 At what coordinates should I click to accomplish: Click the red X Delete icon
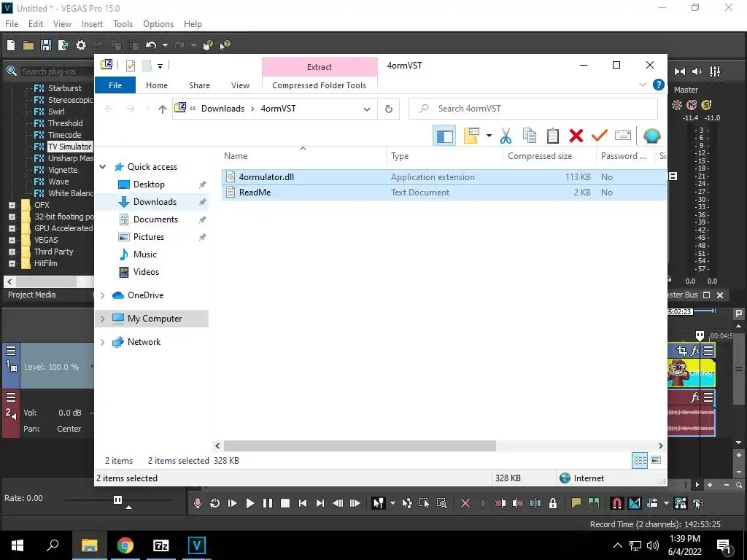coord(576,136)
